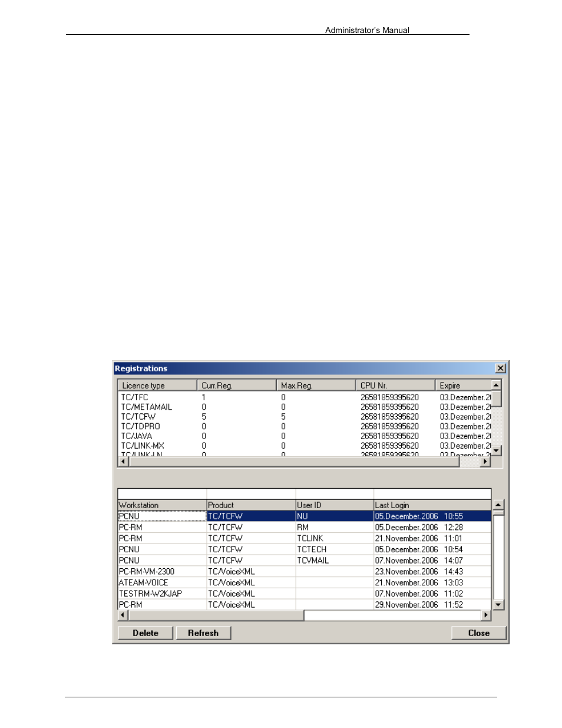562x728 pixels.
Task: Click up arrow of workstation list scrollbar
Action: (498, 505)
